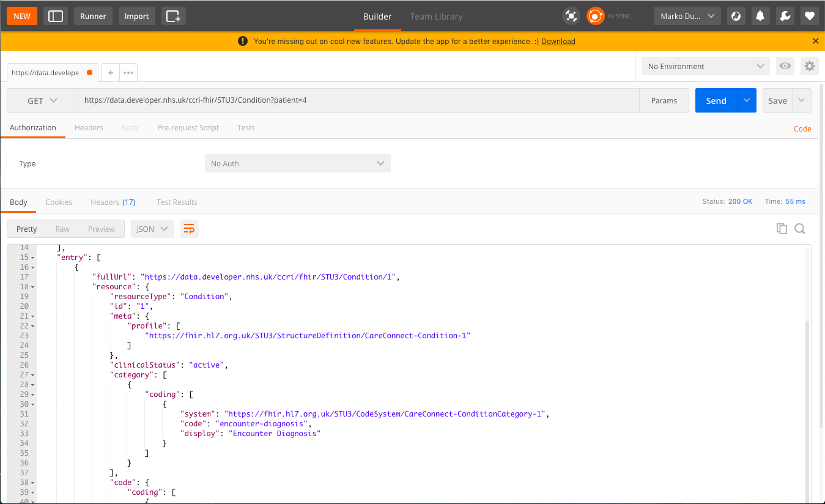Screen dimensions: 825x504
Task: Toggle line wrap in response
Action: click(190, 229)
